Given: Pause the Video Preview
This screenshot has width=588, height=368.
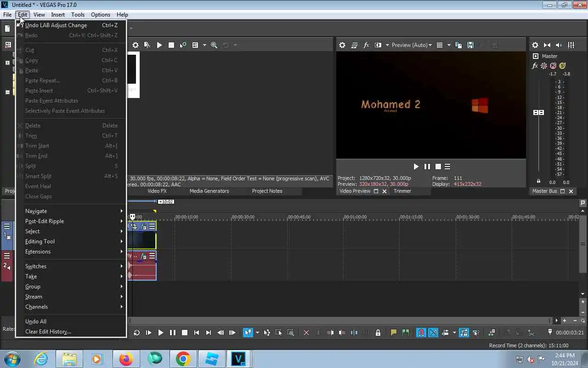Looking at the screenshot, I should pos(427,167).
